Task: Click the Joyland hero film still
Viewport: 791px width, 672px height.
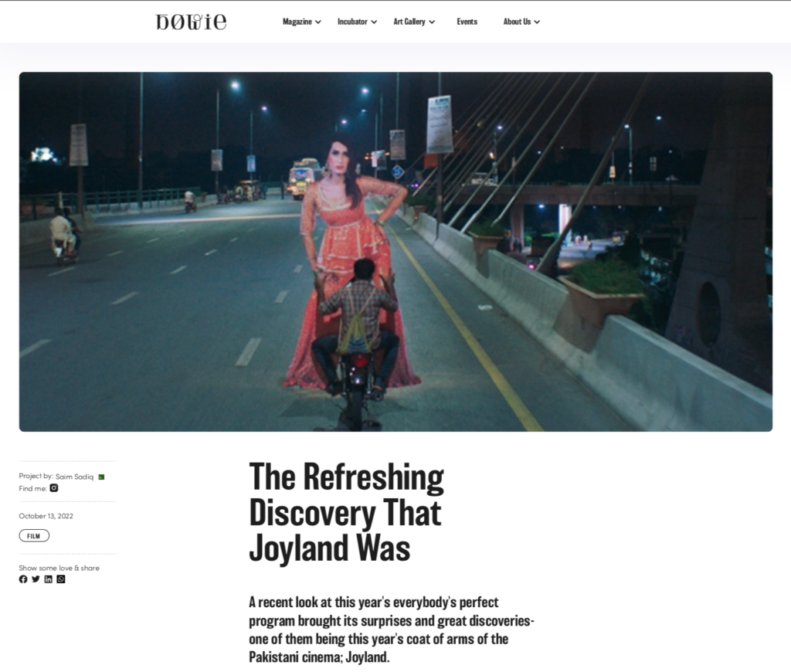Action: [x=395, y=251]
